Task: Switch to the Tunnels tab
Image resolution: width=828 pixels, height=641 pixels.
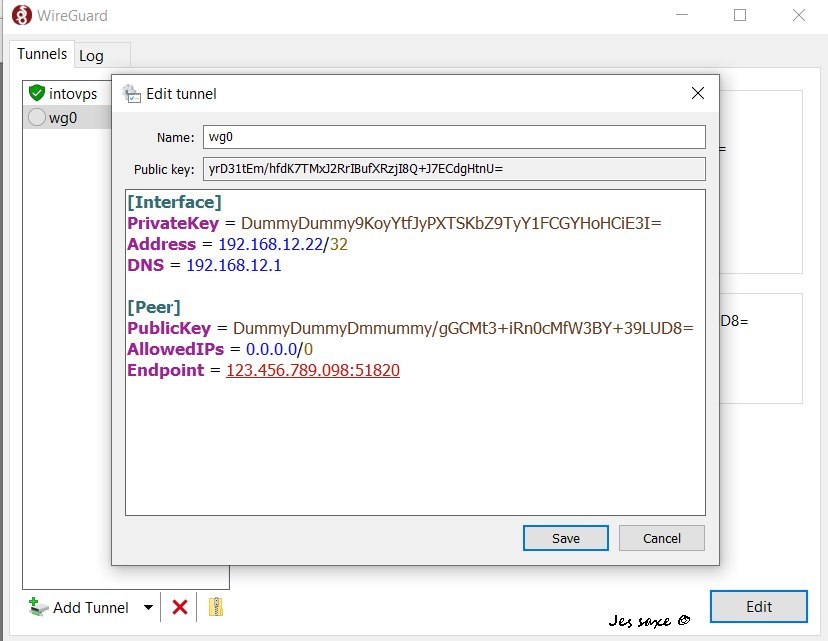Action: (x=42, y=54)
